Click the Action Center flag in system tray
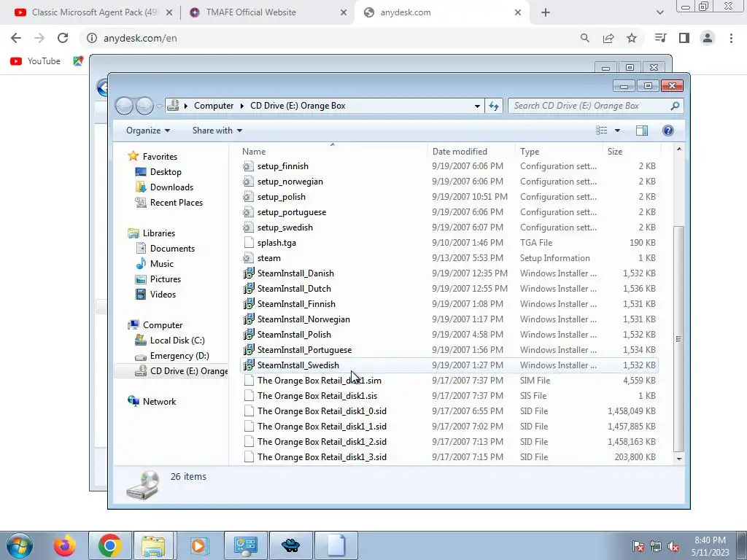The width and height of the screenshot is (747, 560). click(638, 546)
